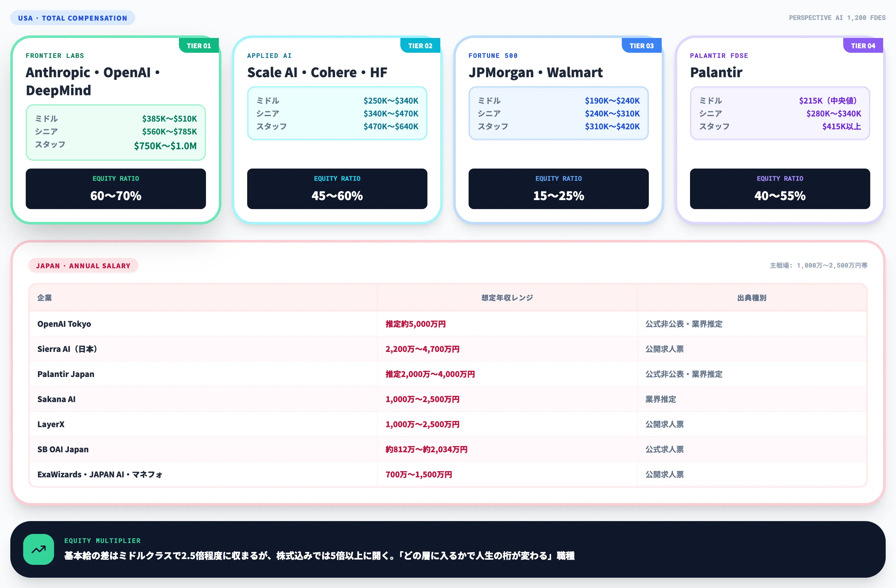Open the USA · TOTAL COMPENSATION pill
The image size is (896, 588).
pos(73,18)
